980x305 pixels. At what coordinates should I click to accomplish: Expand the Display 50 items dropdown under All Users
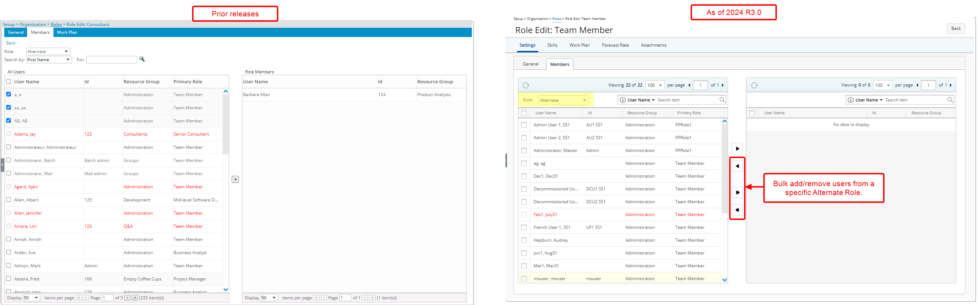point(31,298)
